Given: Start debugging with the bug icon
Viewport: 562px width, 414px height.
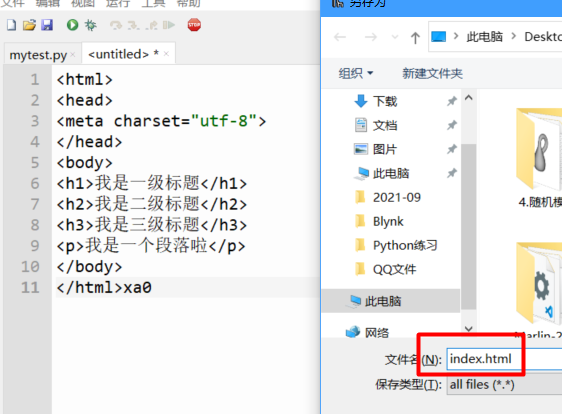Looking at the screenshot, I should (x=90, y=25).
